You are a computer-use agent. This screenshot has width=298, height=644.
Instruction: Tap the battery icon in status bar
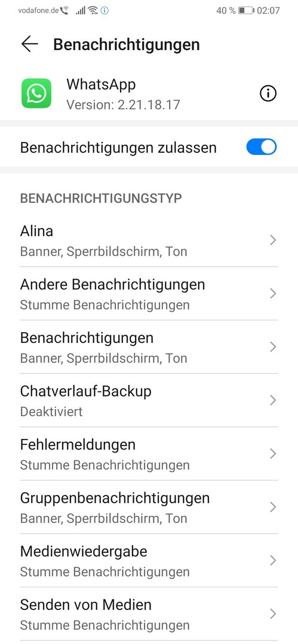pyautogui.click(x=247, y=10)
